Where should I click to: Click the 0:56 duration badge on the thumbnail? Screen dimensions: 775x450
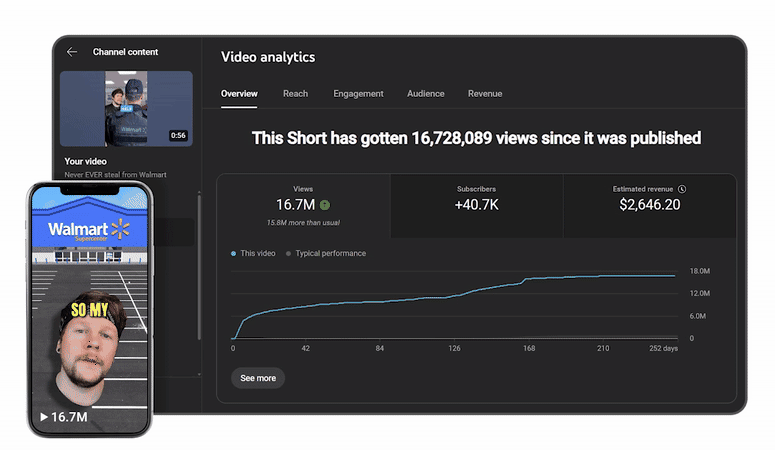[178, 135]
